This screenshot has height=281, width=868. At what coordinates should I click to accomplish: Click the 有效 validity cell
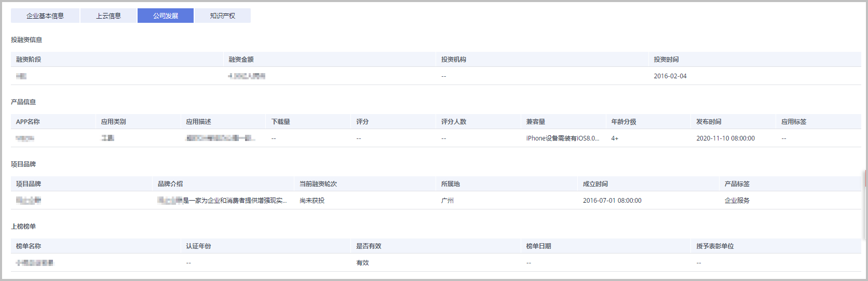pyautogui.click(x=362, y=263)
